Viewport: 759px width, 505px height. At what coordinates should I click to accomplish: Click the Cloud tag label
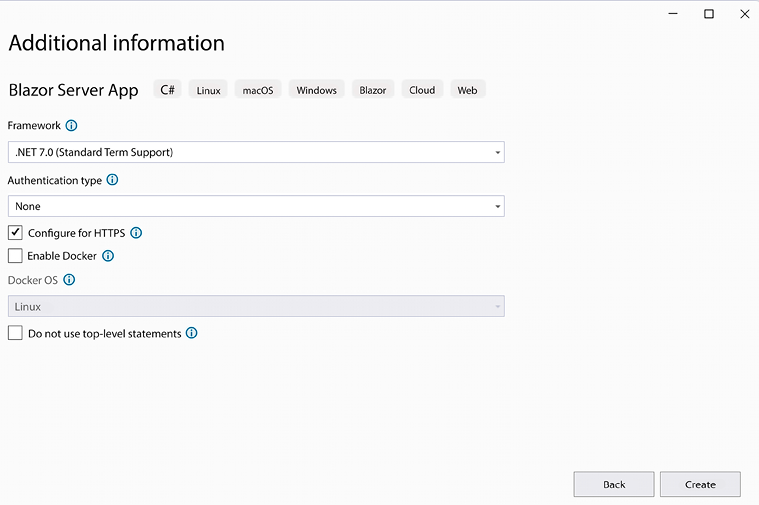[x=422, y=90]
